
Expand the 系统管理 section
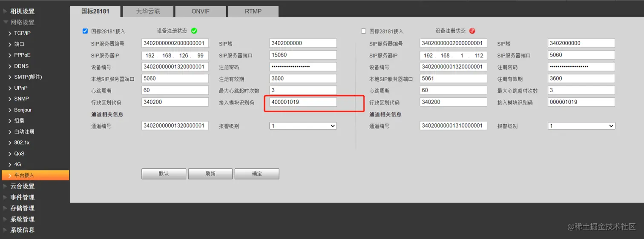(x=22, y=219)
